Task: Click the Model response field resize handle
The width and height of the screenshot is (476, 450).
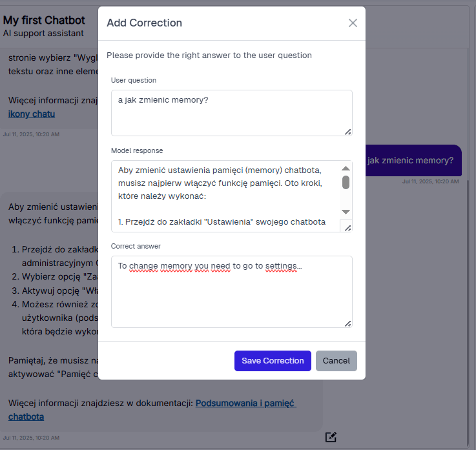Action: click(346, 226)
